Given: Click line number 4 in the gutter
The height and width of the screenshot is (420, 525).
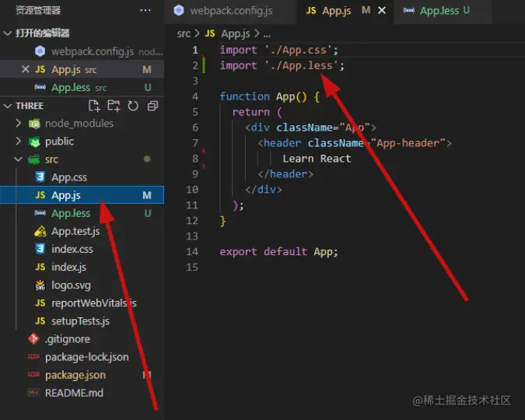Looking at the screenshot, I should click(195, 96).
